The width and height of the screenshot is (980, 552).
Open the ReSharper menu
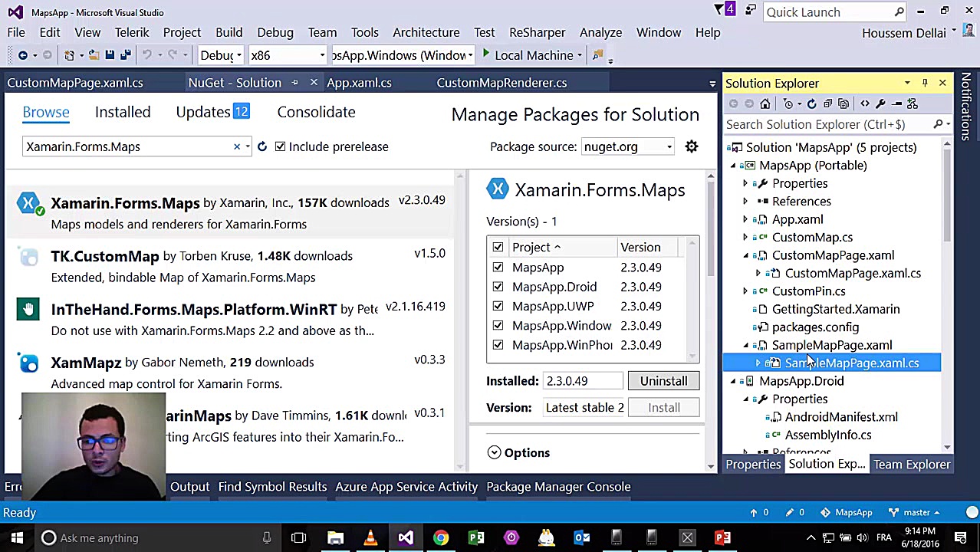(x=537, y=32)
